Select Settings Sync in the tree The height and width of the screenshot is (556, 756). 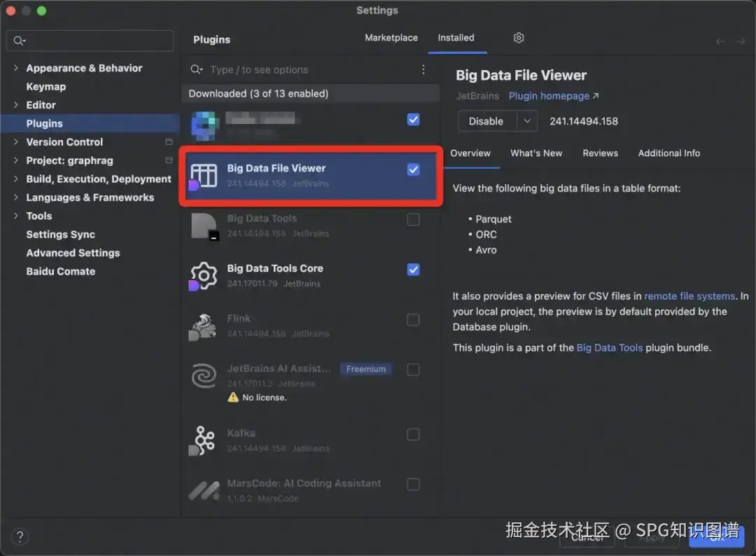pos(61,235)
